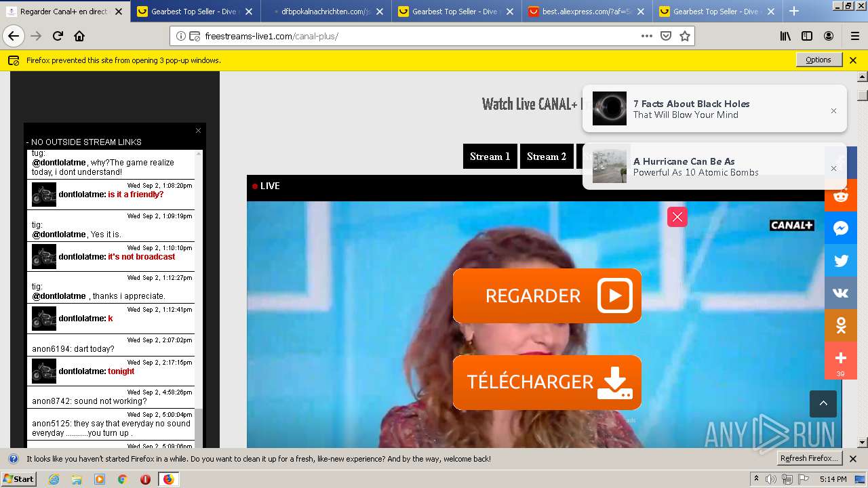Click dontlolatme avatar beside 'is it a friendly?'
Viewport: 868px width, 488px height.
point(44,195)
